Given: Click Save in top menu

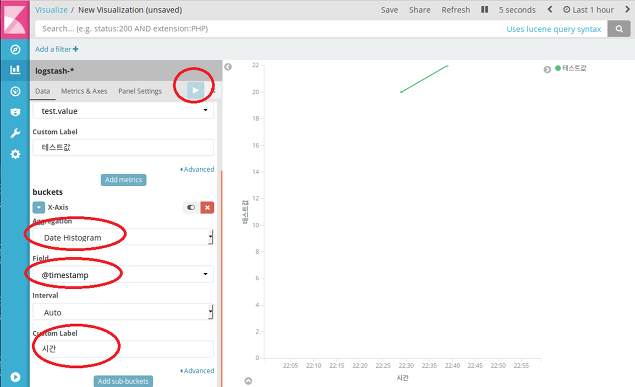Looking at the screenshot, I should click(x=389, y=10).
